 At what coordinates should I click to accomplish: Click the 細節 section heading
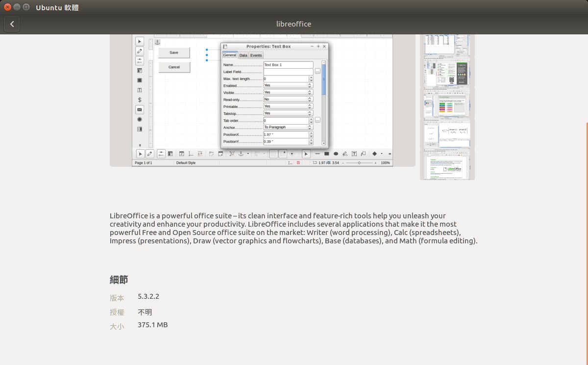[x=119, y=280]
